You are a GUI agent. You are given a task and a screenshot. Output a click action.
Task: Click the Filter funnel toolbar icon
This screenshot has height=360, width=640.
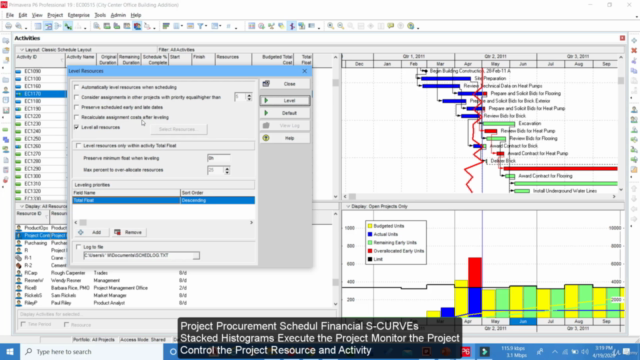pyautogui.click(x=200, y=26)
